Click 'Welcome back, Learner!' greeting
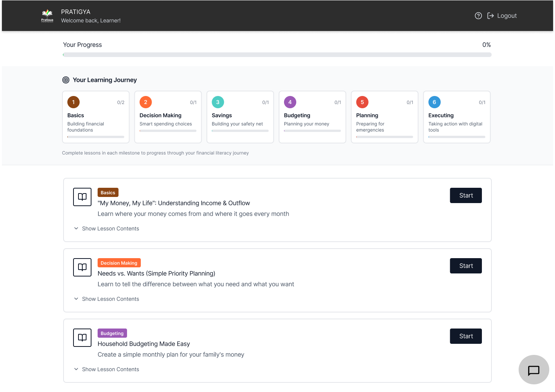The height and width of the screenshot is (392, 555). (91, 21)
